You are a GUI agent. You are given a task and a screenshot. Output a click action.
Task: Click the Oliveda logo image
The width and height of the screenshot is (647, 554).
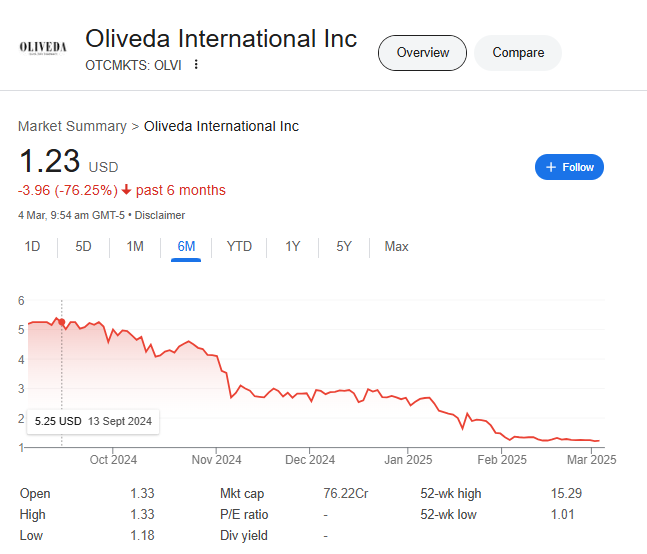click(43, 48)
